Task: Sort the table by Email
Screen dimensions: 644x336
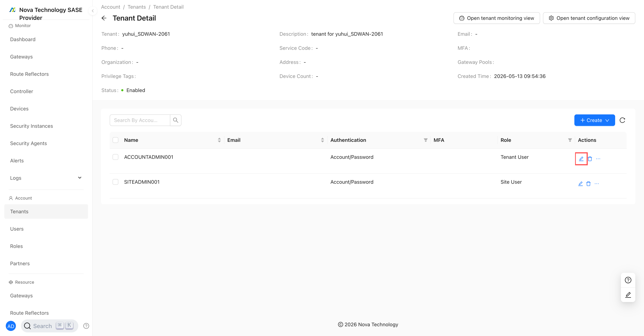Action: 323,140
